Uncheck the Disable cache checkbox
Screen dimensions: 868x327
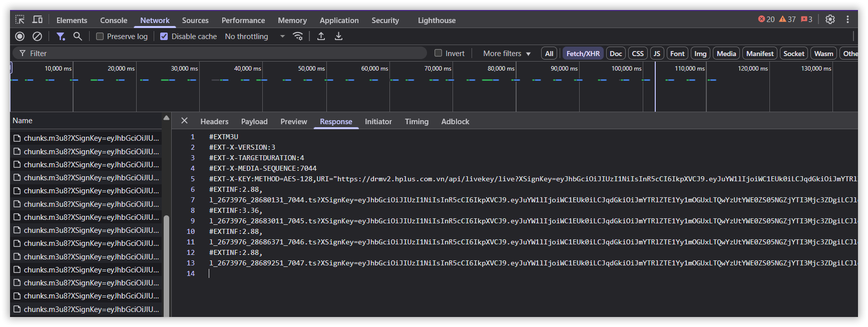[164, 37]
